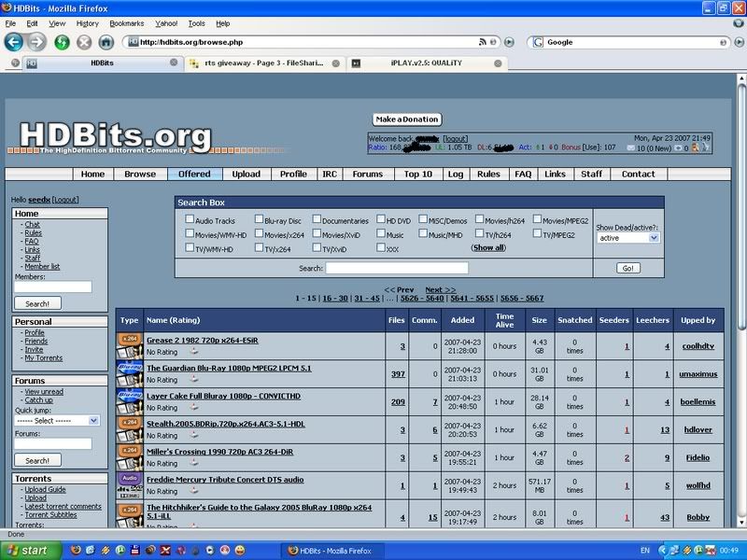Click the rating icon under Freddie Mercury Tribute
The image size is (747, 560).
point(194,491)
